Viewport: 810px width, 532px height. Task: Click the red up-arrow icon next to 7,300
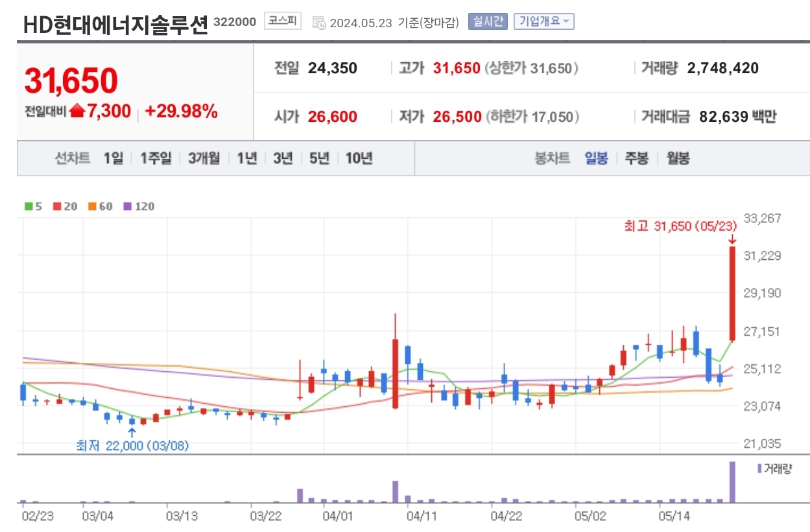(x=77, y=111)
